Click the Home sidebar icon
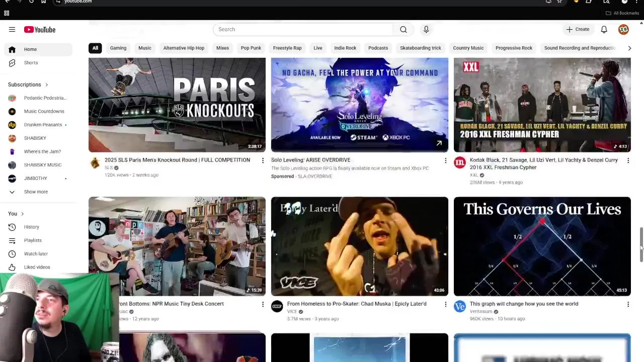Image resolution: width=644 pixels, height=362 pixels. point(12,49)
